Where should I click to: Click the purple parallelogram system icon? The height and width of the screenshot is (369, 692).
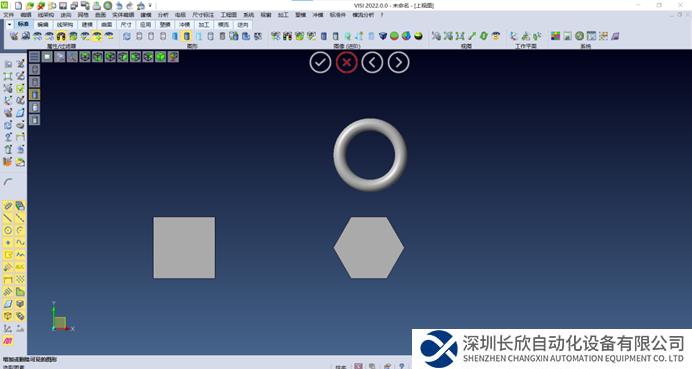(615, 36)
